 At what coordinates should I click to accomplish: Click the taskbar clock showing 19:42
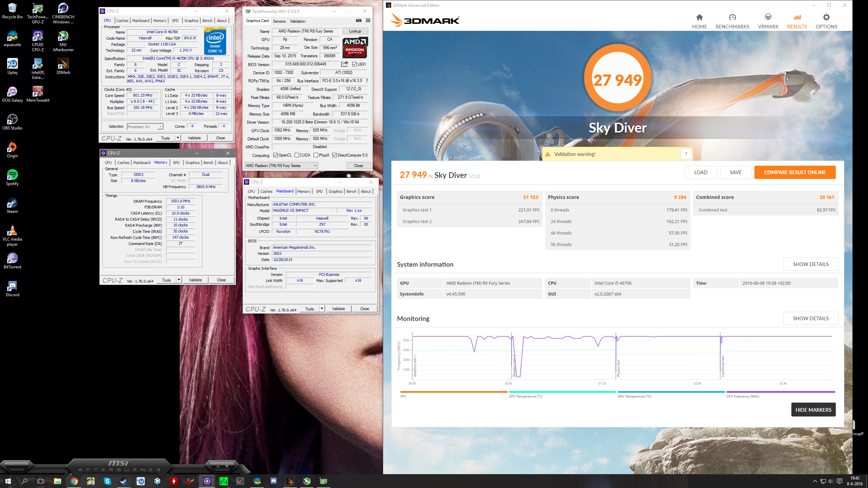pyautogui.click(x=854, y=481)
